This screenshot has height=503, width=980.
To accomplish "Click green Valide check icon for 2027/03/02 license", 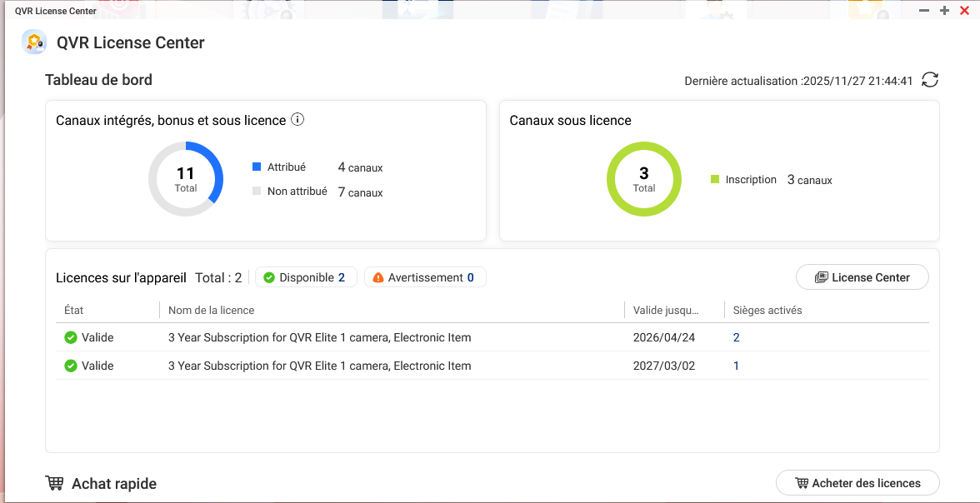I will [x=71, y=366].
